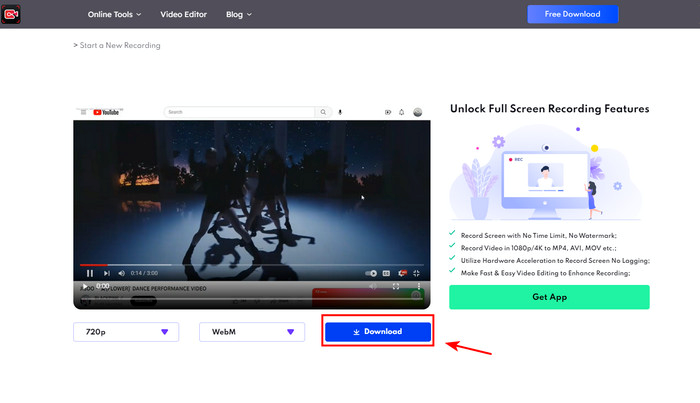Click the recorder logo in header
This screenshot has height=403, width=700.
point(13,14)
